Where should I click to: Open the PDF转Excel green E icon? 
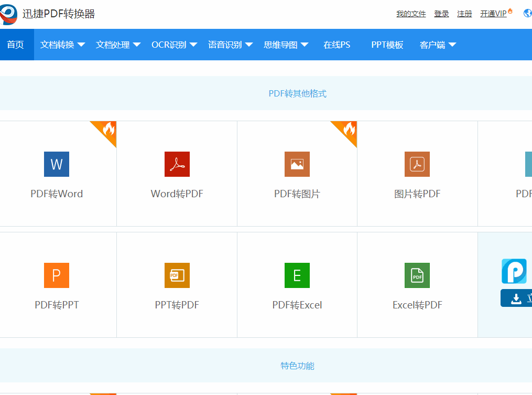click(x=297, y=275)
